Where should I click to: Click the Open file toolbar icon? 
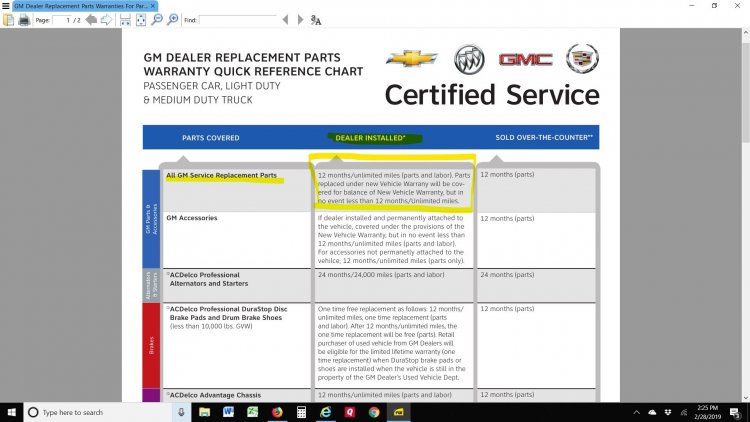coord(8,20)
